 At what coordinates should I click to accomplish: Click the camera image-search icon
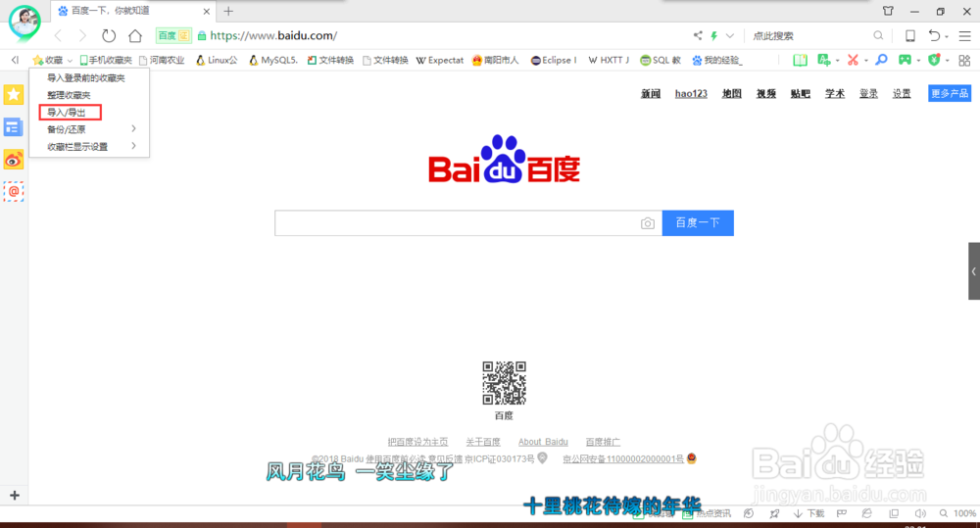coord(648,223)
